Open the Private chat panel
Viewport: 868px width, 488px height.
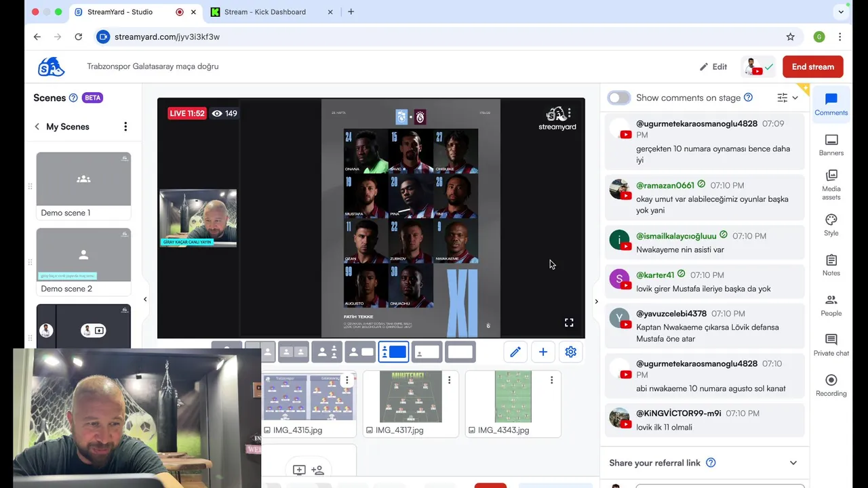coord(831,345)
